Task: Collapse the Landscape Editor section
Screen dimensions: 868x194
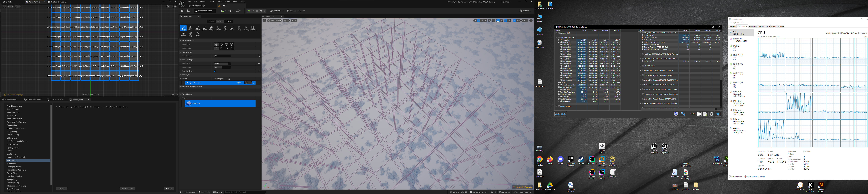Action: (181, 40)
